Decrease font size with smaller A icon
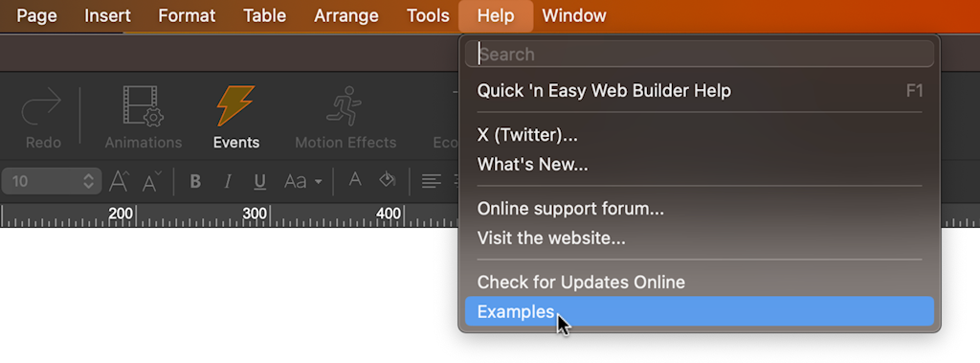The image size is (980, 363). [x=152, y=182]
